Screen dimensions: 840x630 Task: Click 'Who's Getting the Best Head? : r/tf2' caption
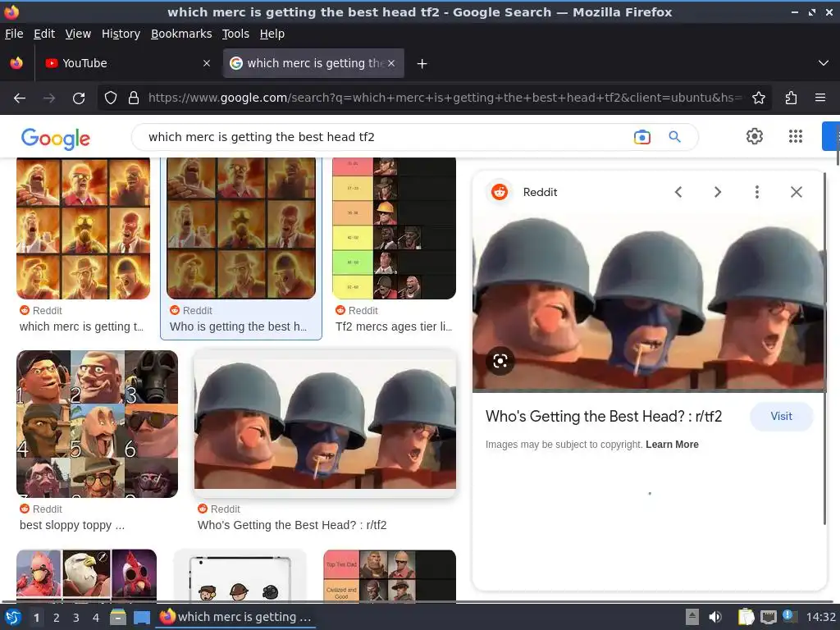click(292, 526)
